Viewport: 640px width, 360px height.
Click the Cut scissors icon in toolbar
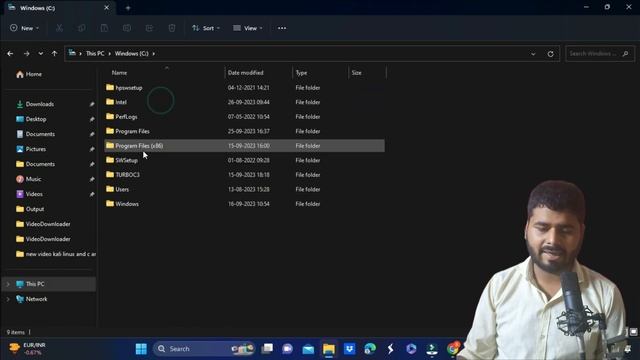click(59, 28)
